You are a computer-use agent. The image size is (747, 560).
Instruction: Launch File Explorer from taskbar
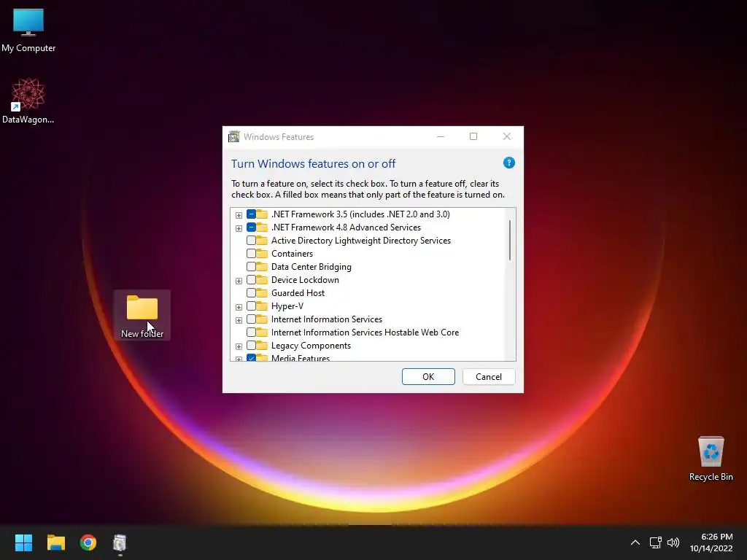(55, 542)
